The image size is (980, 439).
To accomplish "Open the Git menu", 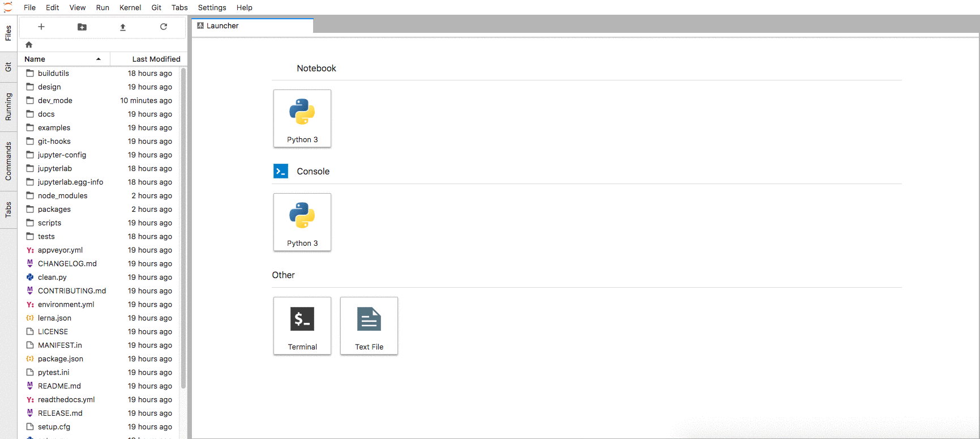I will coord(156,7).
